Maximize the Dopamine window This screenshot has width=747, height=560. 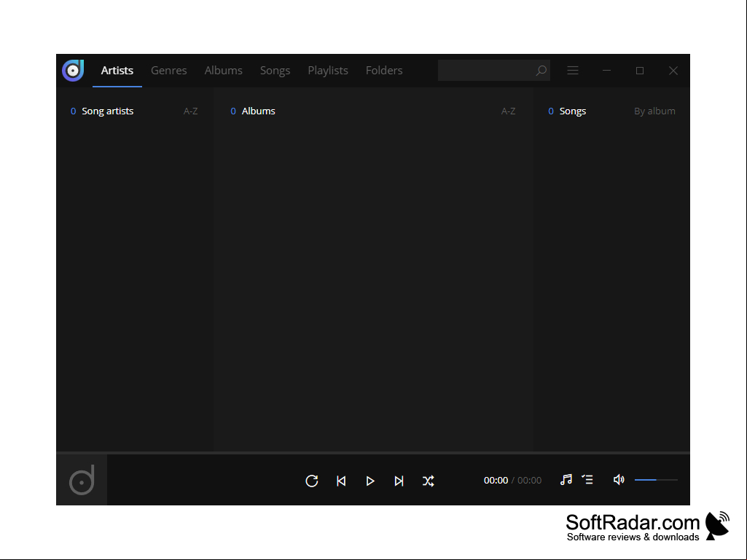[x=640, y=71]
